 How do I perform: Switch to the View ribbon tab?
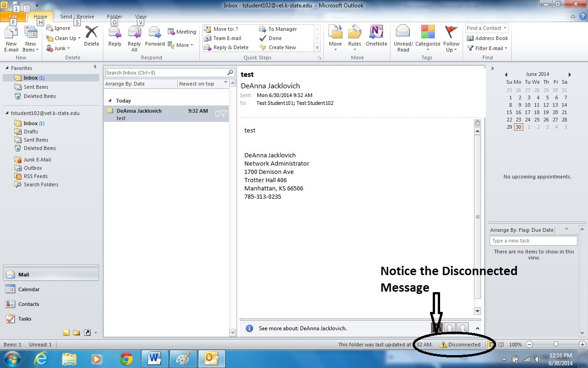141,17
